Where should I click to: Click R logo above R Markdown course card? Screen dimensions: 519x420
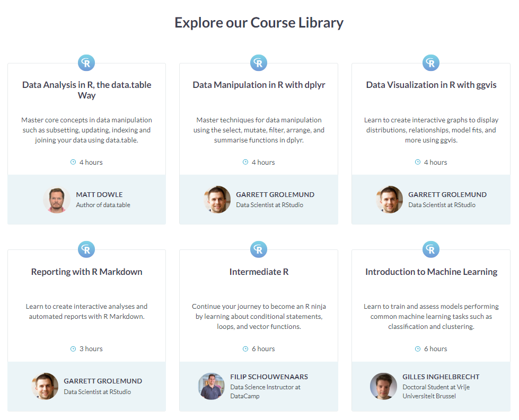(x=86, y=249)
